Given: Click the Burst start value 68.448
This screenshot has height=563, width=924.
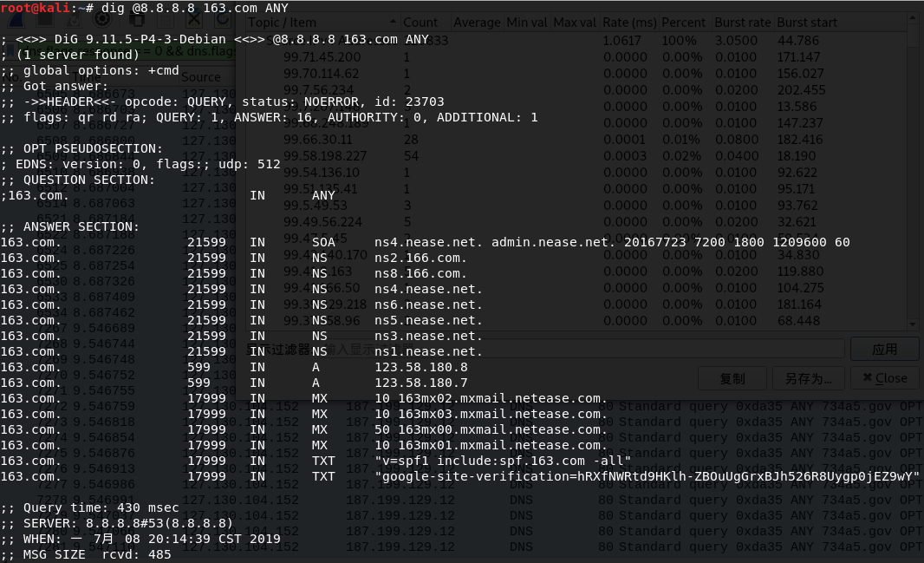Looking at the screenshot, I should pos(798,321).
